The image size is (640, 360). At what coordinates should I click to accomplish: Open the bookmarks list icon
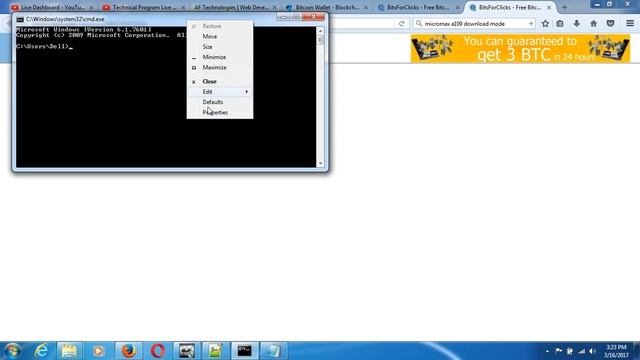point(560,24)
